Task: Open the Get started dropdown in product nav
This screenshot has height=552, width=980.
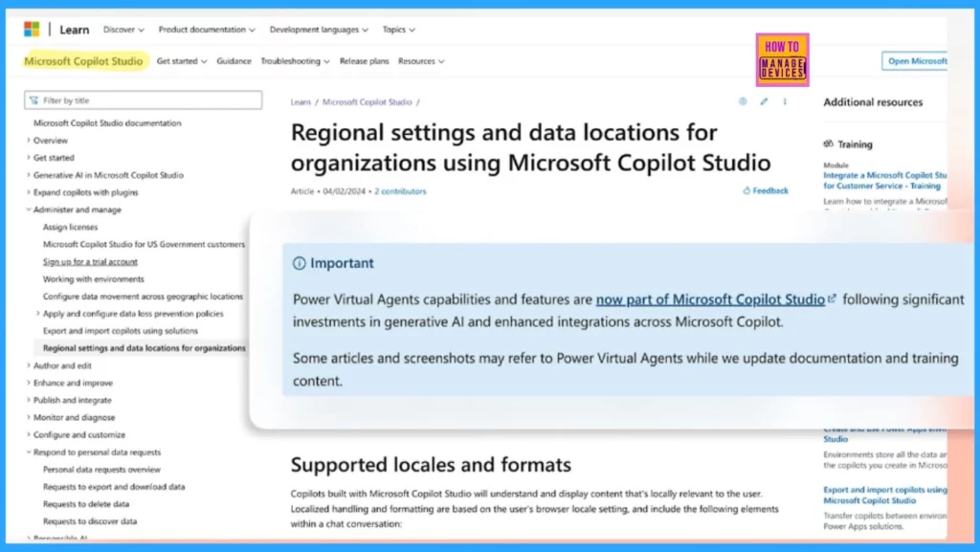Action: [x=181, y=61]
